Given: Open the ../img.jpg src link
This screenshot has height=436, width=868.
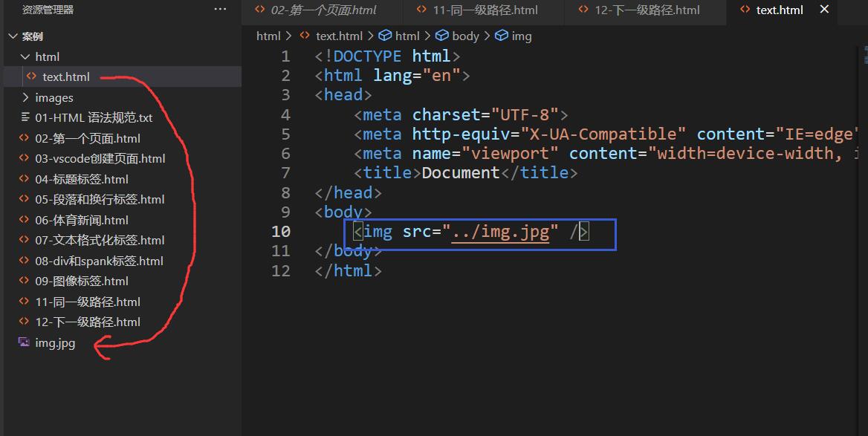Looking at the screenshot, I should [x=500, y=232].
